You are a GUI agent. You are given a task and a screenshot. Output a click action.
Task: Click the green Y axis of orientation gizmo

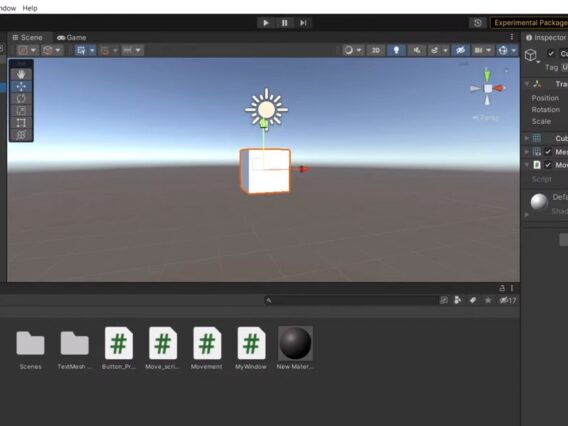coord(488,75)
